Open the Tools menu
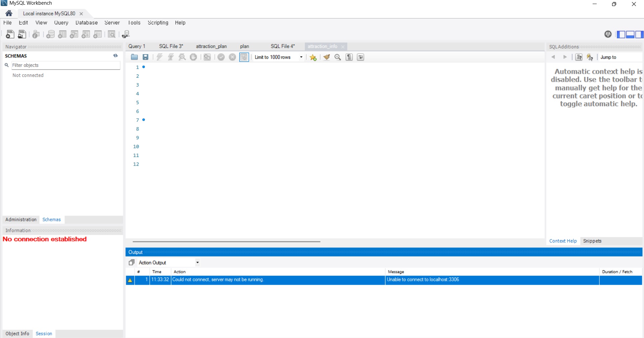Screen dimensions: 644x338 click(134, 23)
